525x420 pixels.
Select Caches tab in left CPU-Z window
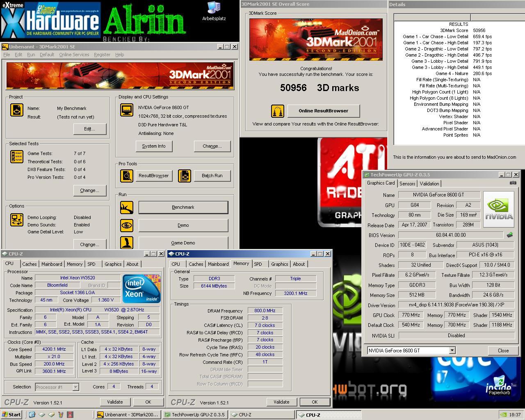[x=30, y=264]
